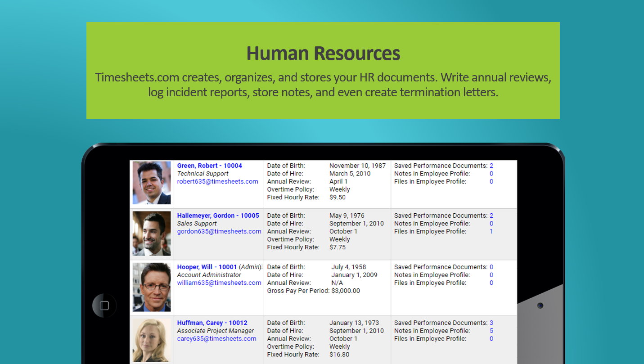This screenshot has height=364, width=644.
Task: Click Carey Huffman's profile photo
Action: [x=151, y=341]
